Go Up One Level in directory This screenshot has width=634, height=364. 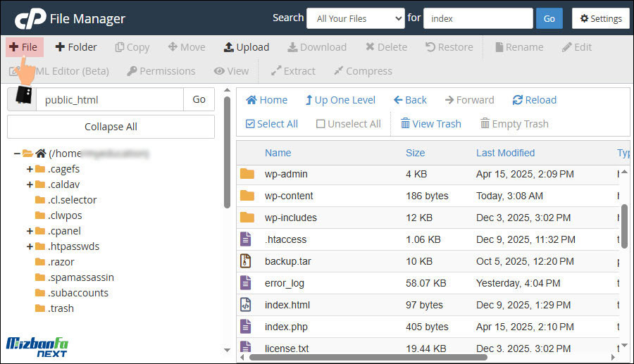coord(309,100)
